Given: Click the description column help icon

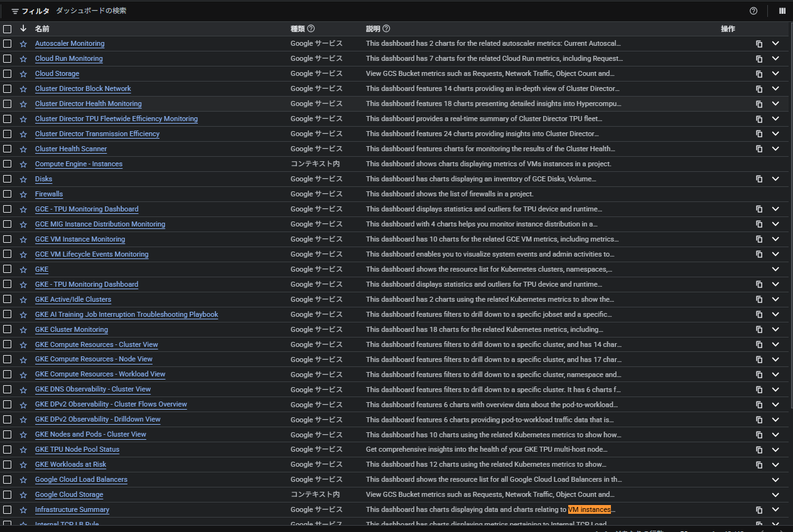Looking at the screenshot, I should [386, 29].
